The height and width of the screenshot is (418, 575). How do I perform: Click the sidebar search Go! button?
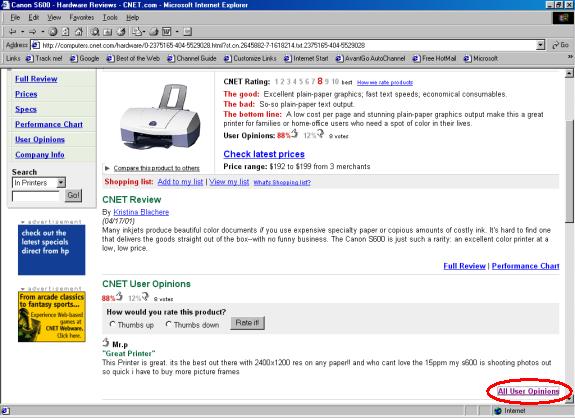point(73,195)
